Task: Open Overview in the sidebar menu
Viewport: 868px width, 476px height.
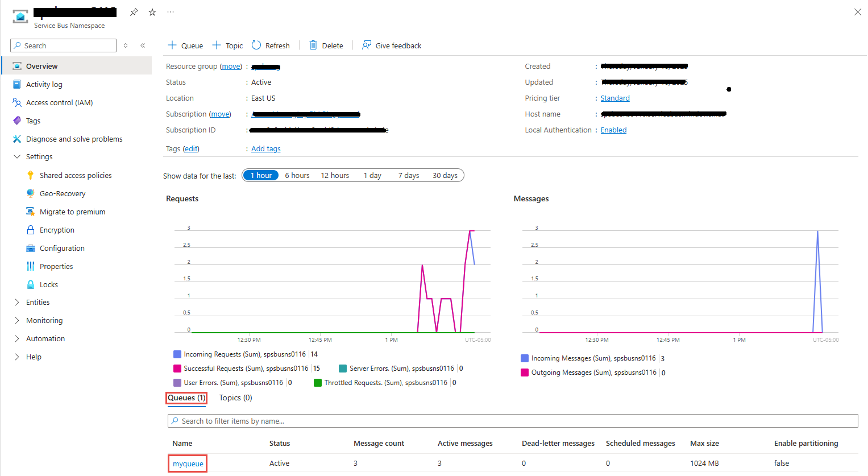Action: click(x=77, y=66)
